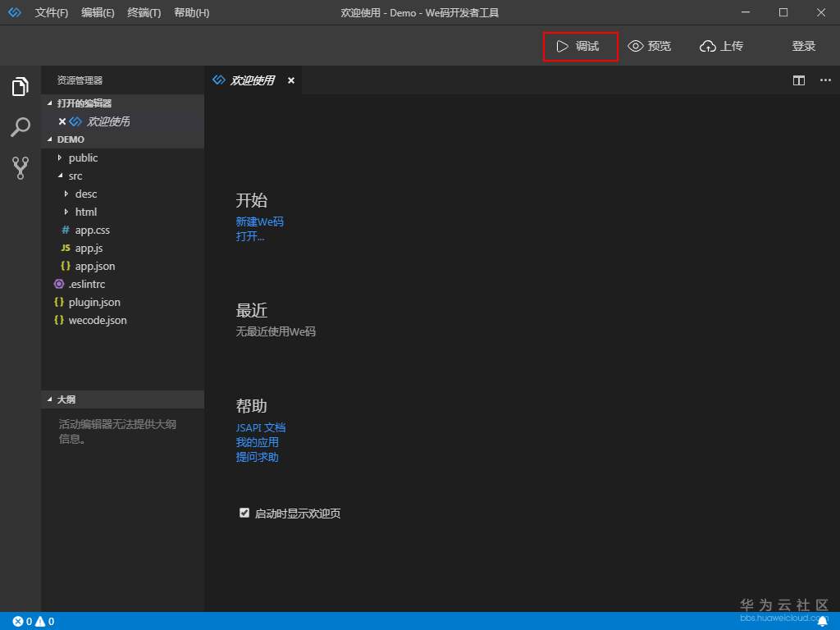Close 欢迎使用 from the open editors list
The image size is (840, 630).
[x=62, y=121]
